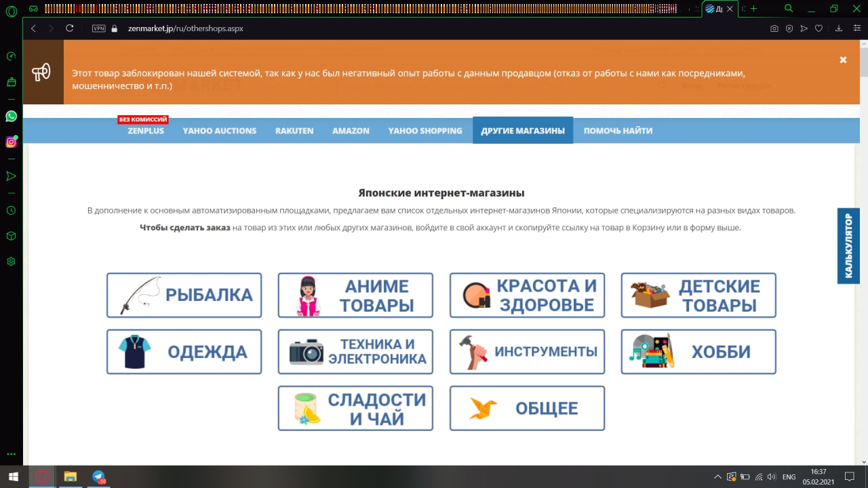Image resolution: width=868 pixels, height=488 pixels.
Task: Open GX Control speedometer in sidebar
Action: click(11, 56)
